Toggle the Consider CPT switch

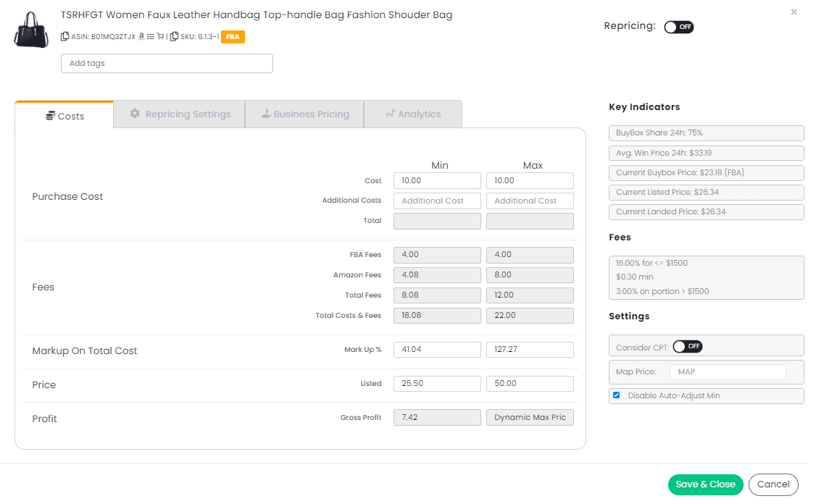click(x=688, y=346)
